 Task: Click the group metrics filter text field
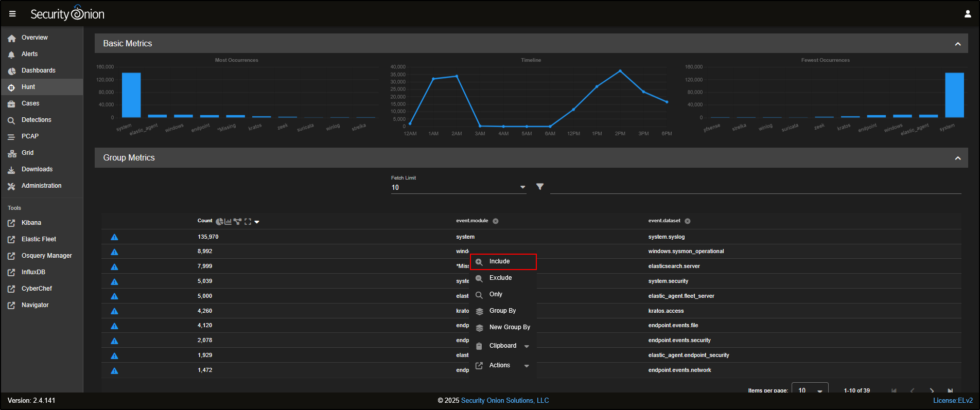click(755, 187)
